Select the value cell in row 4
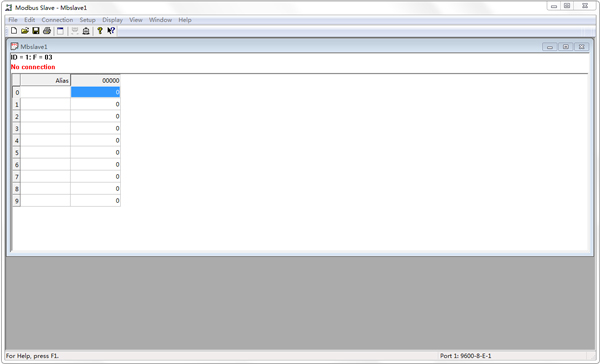 click(95, 140)
